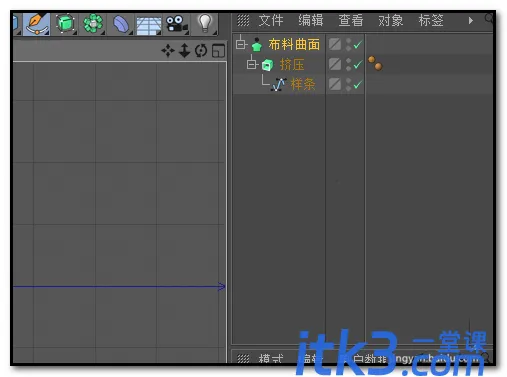
Task: Expand the object manager menu overflow arrow
Action: 471,21
